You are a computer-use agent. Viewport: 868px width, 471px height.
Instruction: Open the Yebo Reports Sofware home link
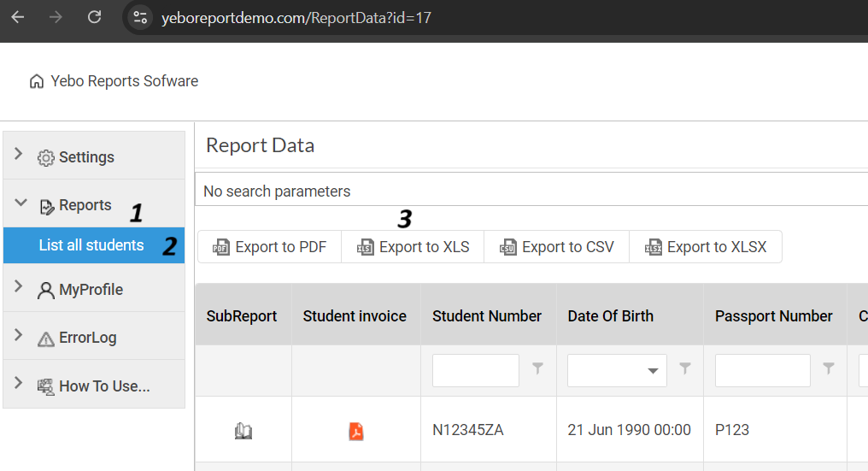(x=124, y=81)
